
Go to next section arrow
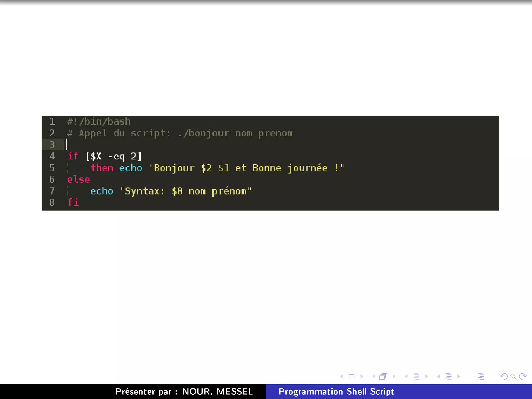pos(459,376)
